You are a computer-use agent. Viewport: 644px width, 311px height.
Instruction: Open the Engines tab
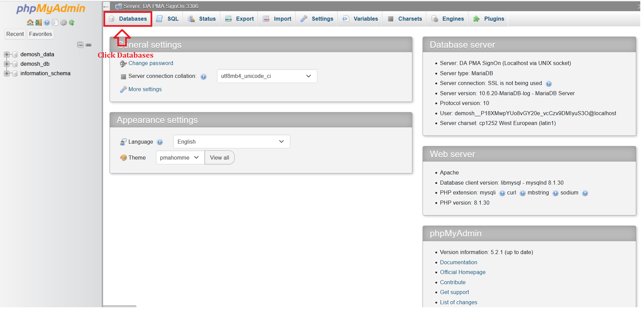point(448,19)
